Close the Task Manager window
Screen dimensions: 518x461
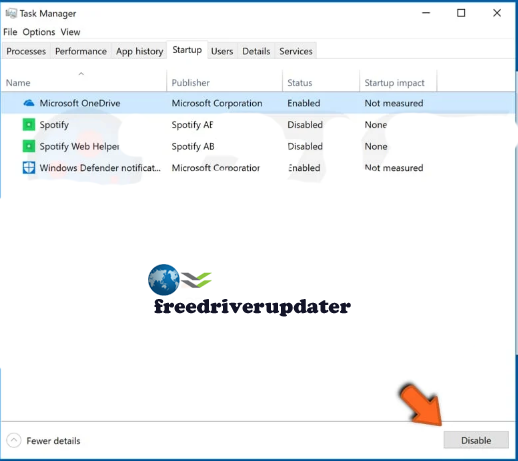(x=497, y=13)
